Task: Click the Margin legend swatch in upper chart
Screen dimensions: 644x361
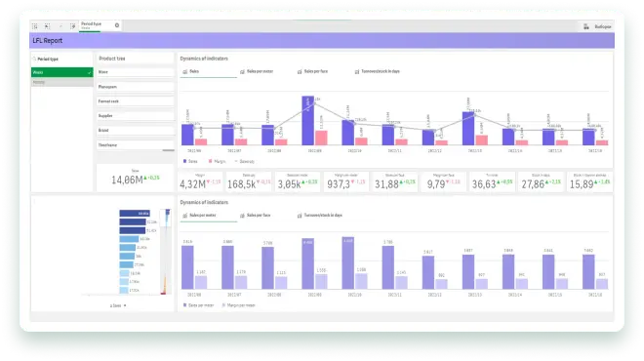Action: point(211,161)
